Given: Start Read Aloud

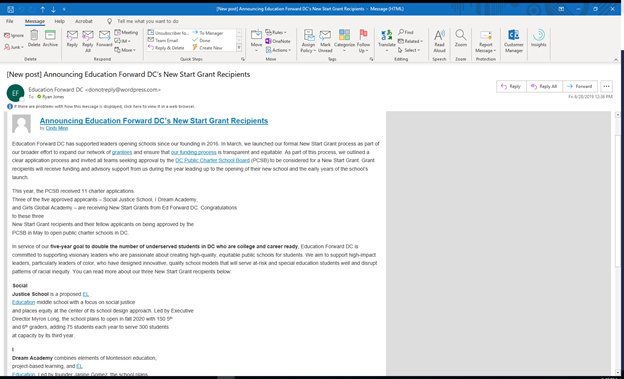Looking at the screenshot, I should (439, 41).
